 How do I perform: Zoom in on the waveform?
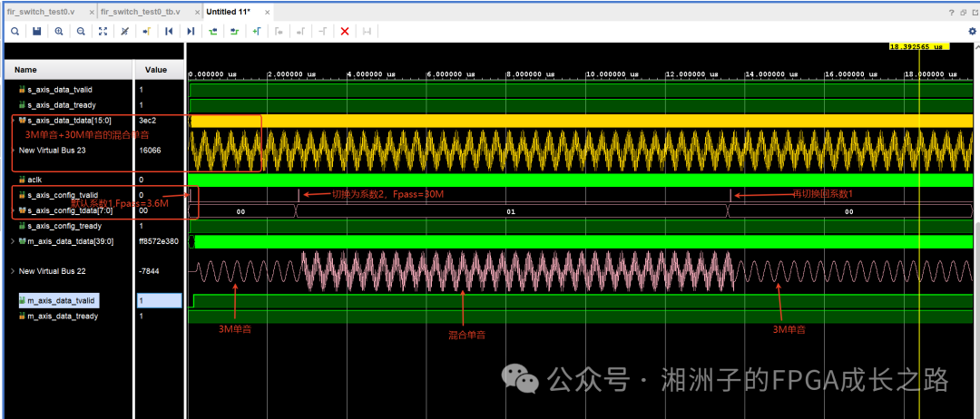tap(59, 31)
